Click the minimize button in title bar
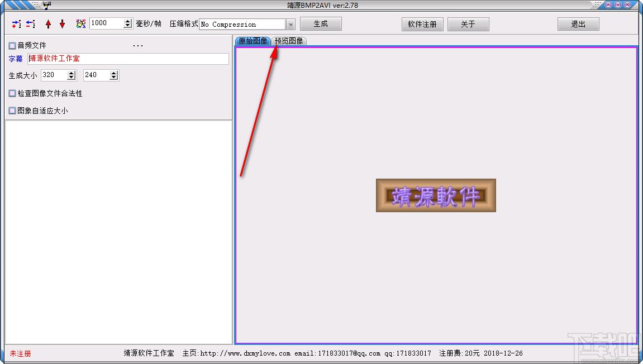This screenshot has height=364, width=643. click(x=608, y=5)
